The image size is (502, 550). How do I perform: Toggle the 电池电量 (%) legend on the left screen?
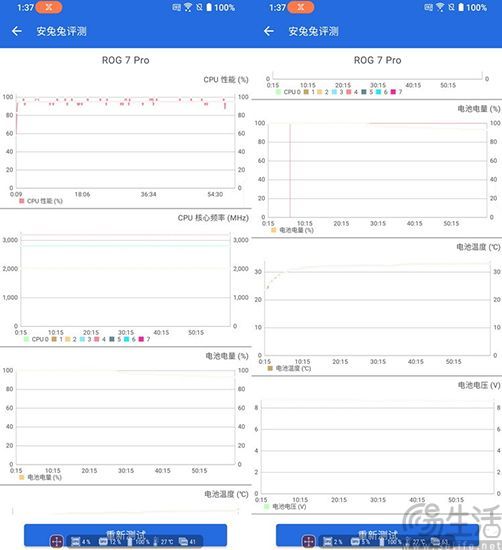pos(41,477)
